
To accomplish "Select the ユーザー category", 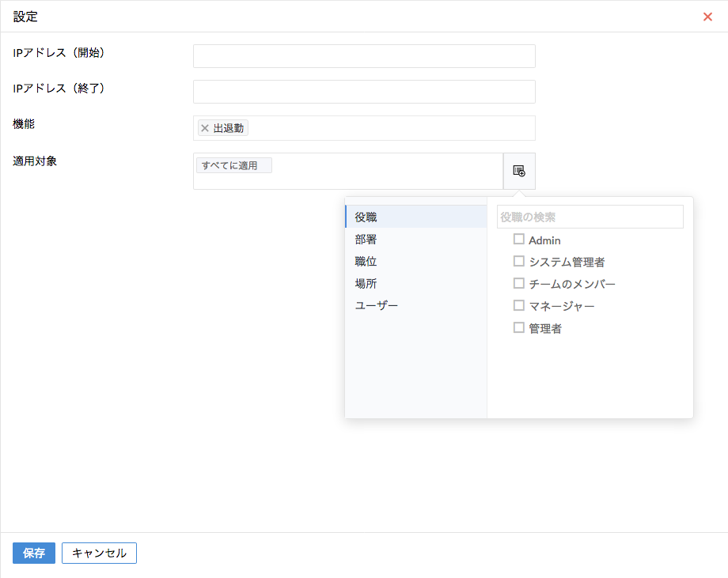I will point(416,305).
